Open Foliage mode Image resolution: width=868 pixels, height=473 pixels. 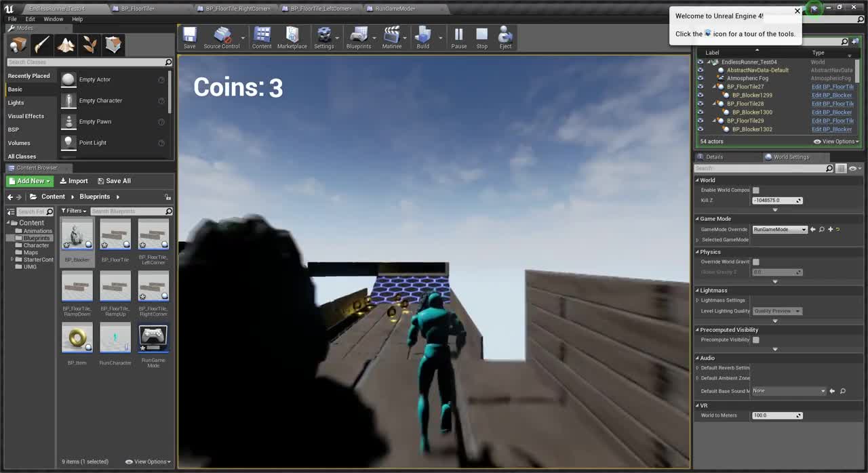pos(90,44)
